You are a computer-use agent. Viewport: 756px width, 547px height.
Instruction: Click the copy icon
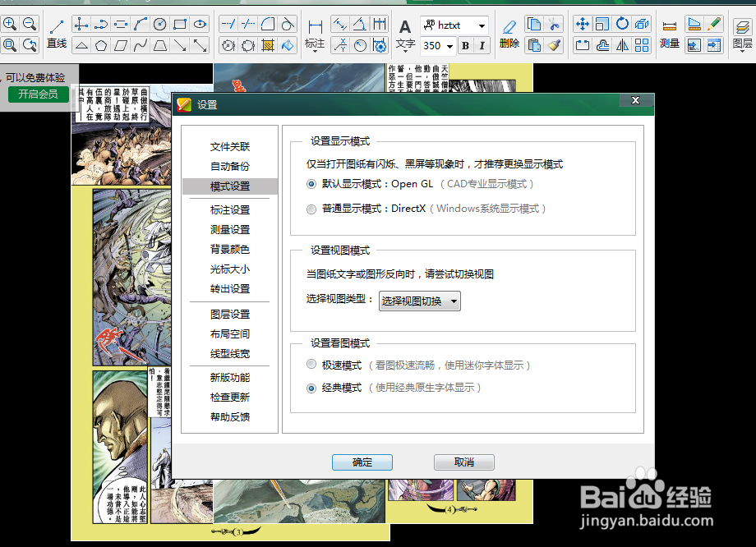tap(534, 24)
